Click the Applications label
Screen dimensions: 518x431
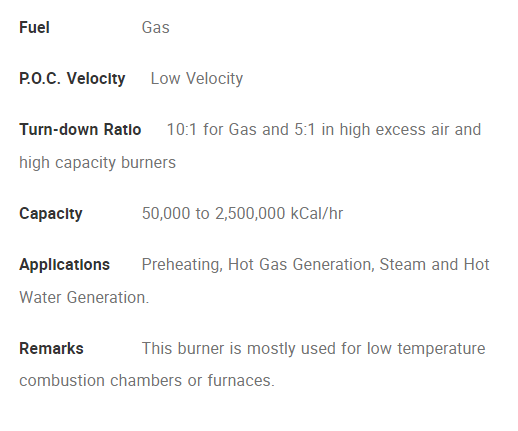click(64, 265)
